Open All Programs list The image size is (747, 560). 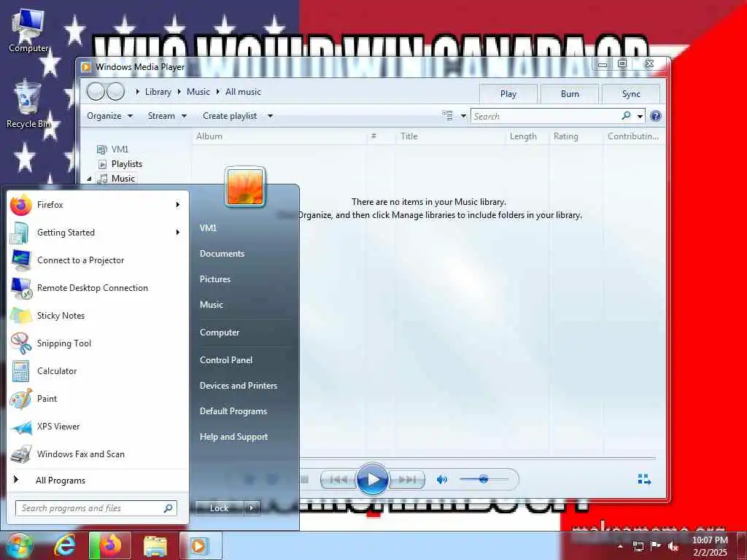[98, 481]
